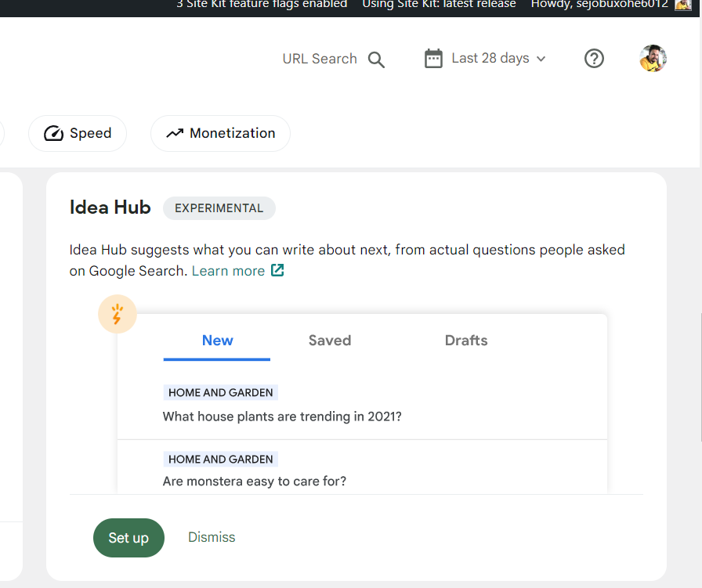Viewport: 702px width, 588px height.
Task: Click the Speed gauge icon
Action: (53, 133)
